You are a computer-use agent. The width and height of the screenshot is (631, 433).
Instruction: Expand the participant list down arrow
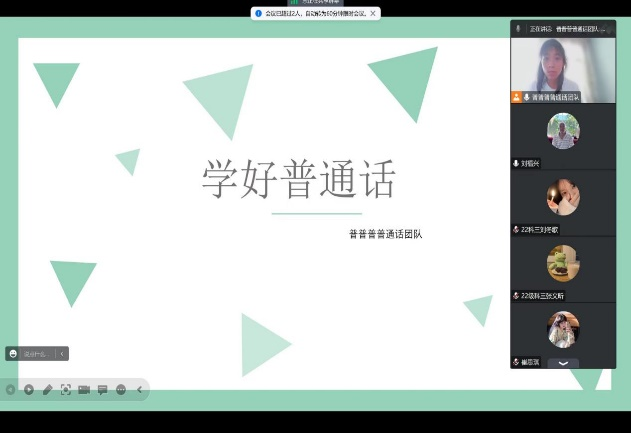pos(563,363)
